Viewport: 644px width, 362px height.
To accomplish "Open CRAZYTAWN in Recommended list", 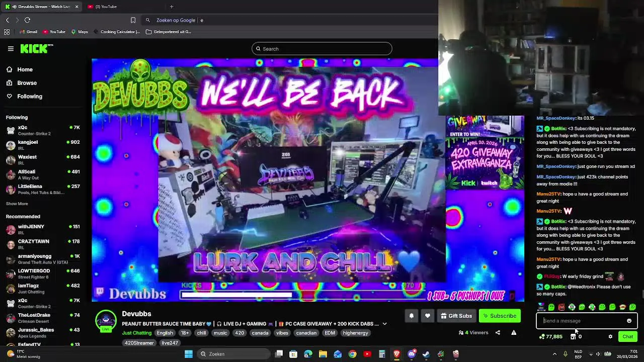I will 43,244.
